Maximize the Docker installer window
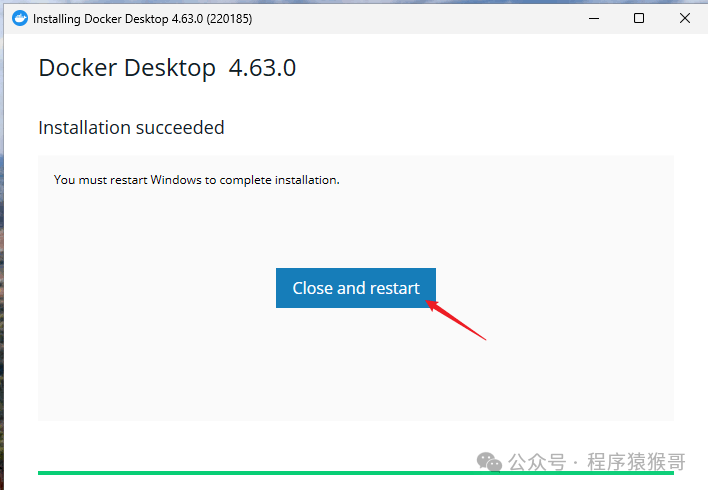The image size is (708, 490). pyautogui.click(x=639, y=18)
